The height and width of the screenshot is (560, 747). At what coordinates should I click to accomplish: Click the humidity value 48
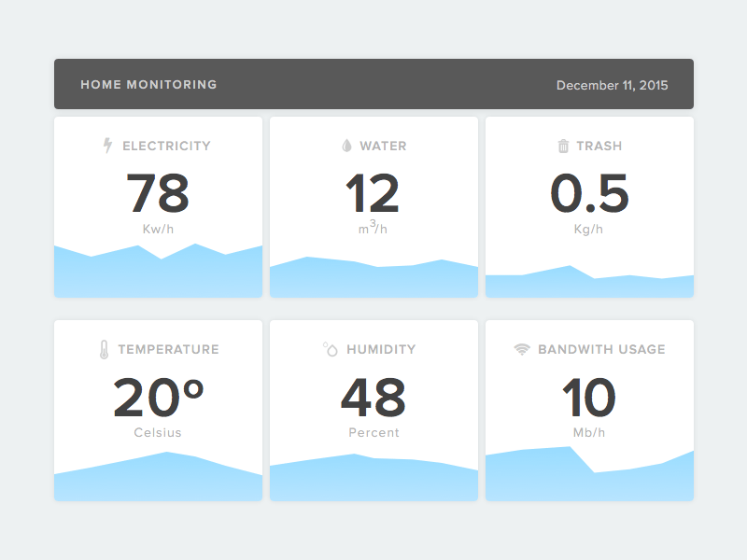[x=373, y=397]
